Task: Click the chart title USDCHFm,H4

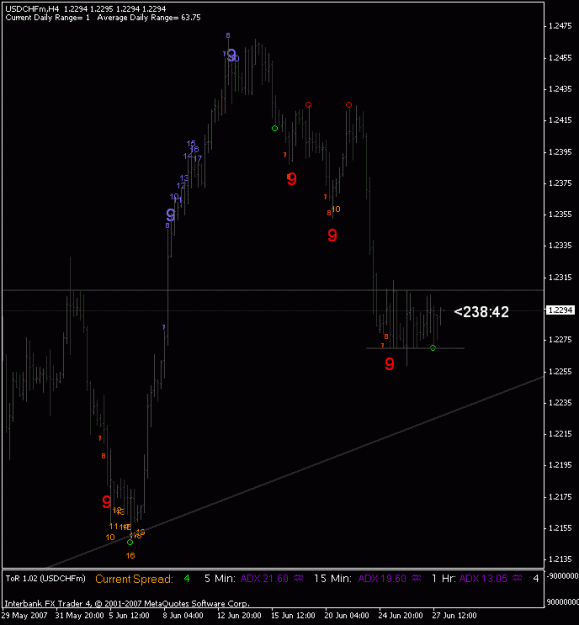Action: tap(32, 9)
